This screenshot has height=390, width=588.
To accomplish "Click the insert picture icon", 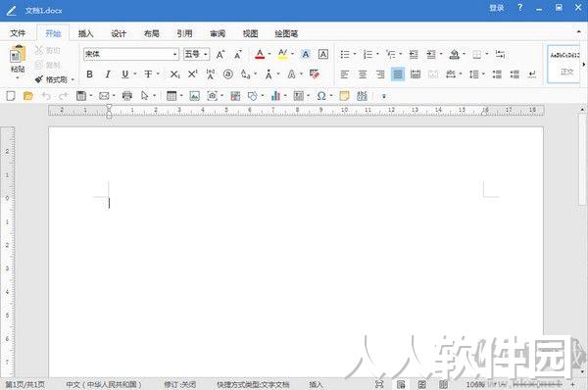I will [x=194, y=96].
